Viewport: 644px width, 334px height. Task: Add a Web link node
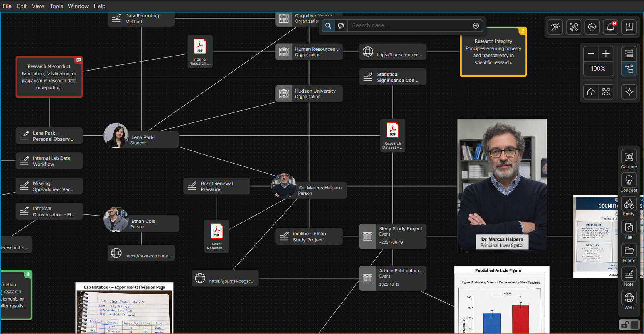coord(629,301)
